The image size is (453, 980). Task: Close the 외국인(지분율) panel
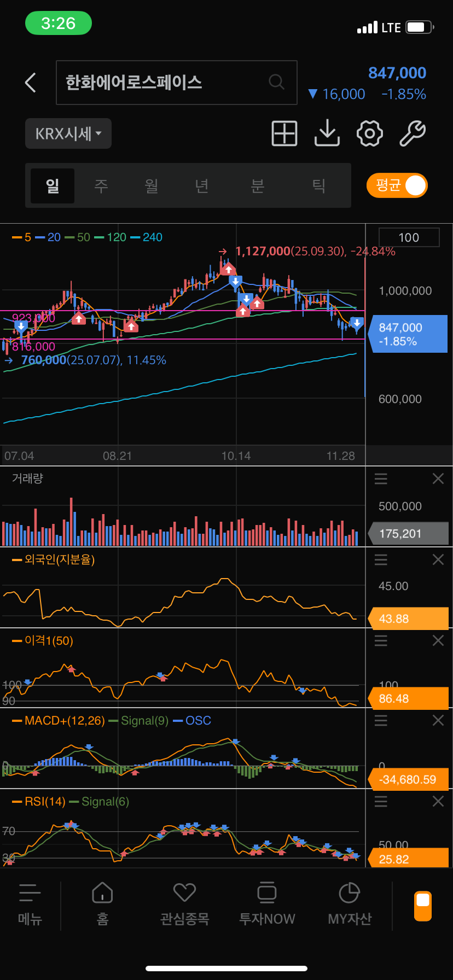[438, 559]
